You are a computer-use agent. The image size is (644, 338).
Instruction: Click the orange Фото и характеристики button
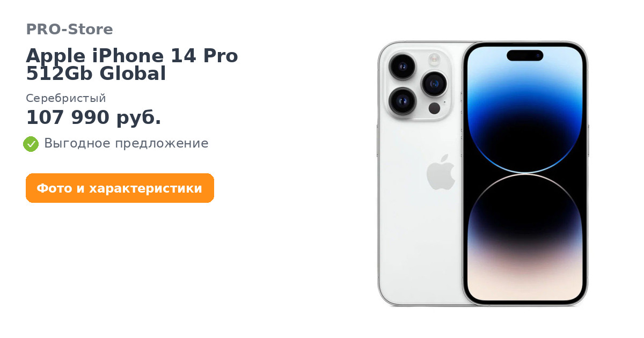coord(120,188)
